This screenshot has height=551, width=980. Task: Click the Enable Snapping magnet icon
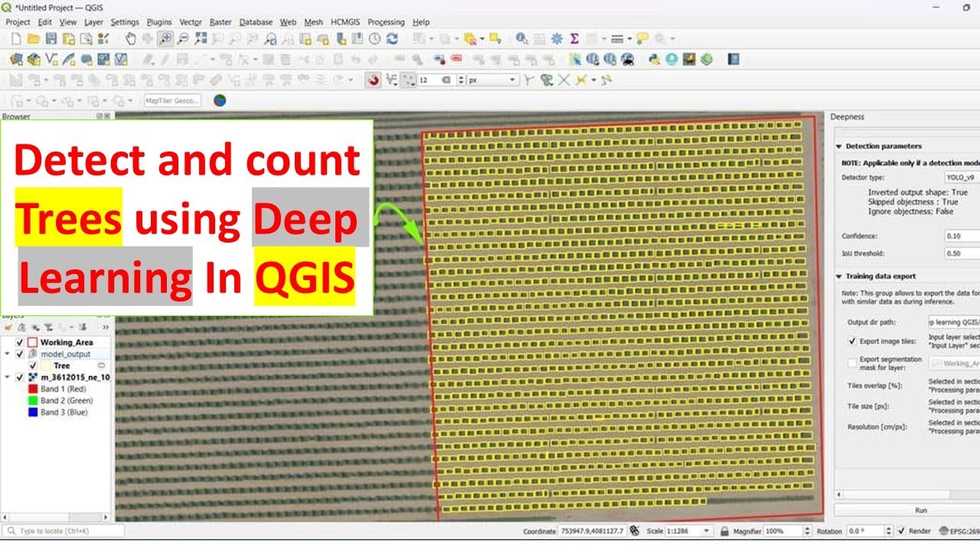[x=373, y=80]
